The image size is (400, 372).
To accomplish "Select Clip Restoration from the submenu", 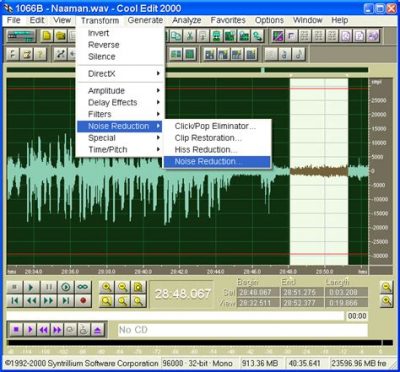I will (x=217, y=138).
